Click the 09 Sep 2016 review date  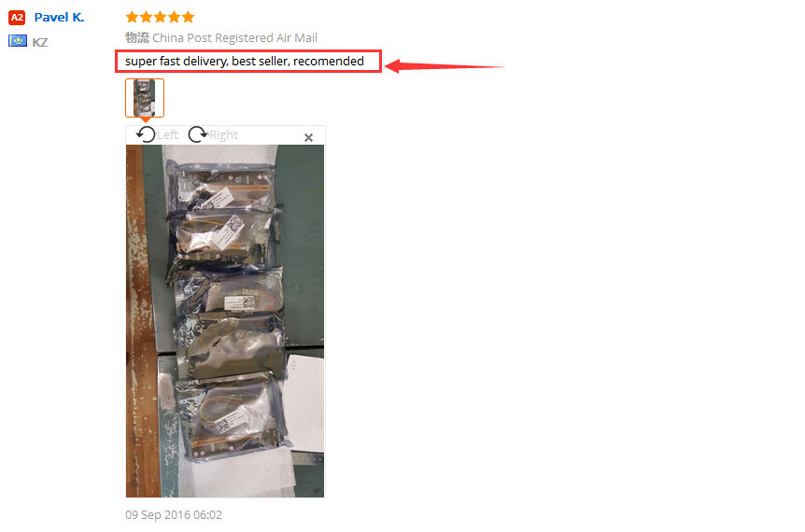(174, 514)
